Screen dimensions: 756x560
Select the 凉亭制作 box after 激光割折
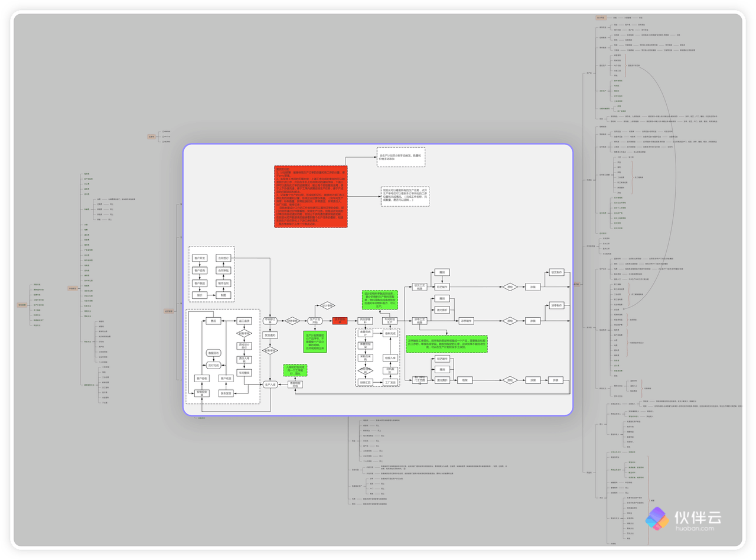point(467,321)
